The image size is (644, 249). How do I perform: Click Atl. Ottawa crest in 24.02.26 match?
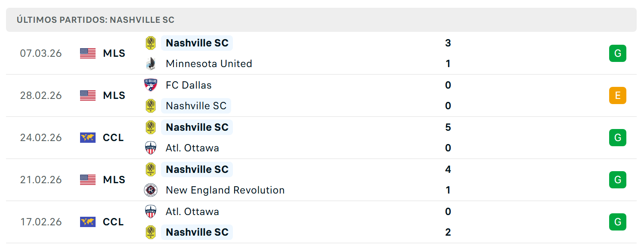[x=150, y=148]
